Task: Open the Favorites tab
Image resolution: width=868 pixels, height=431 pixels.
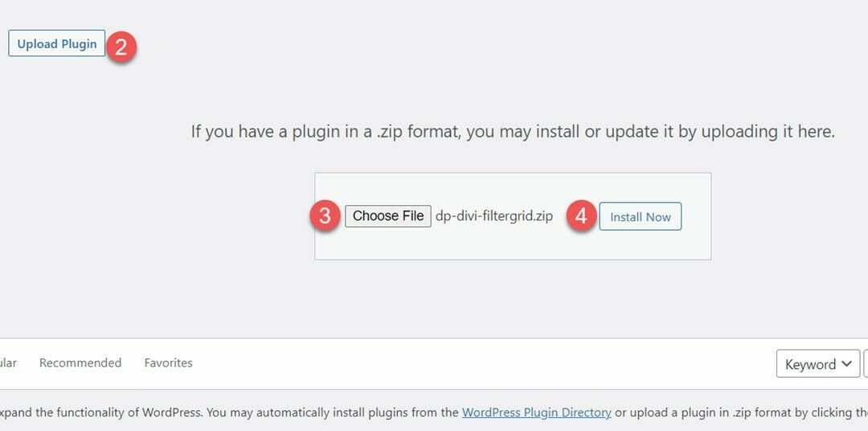Action: coord(168,363)
